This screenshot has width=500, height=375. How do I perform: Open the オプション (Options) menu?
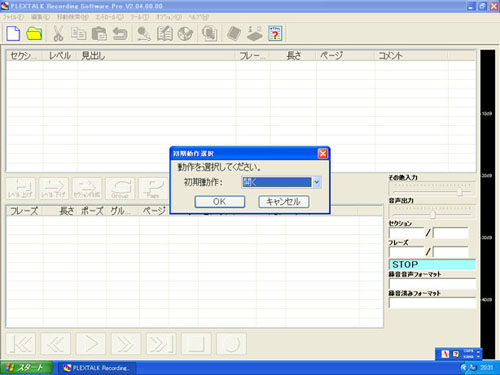169,17
